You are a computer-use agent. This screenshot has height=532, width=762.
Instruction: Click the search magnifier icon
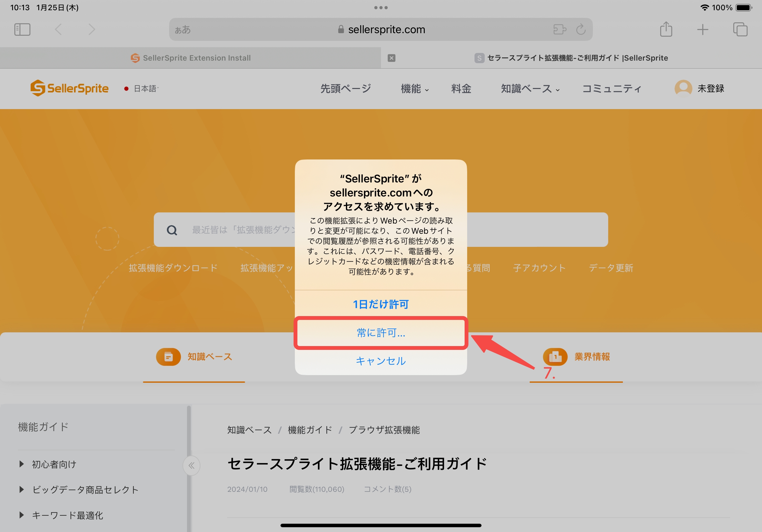click(x=172, y=230)
